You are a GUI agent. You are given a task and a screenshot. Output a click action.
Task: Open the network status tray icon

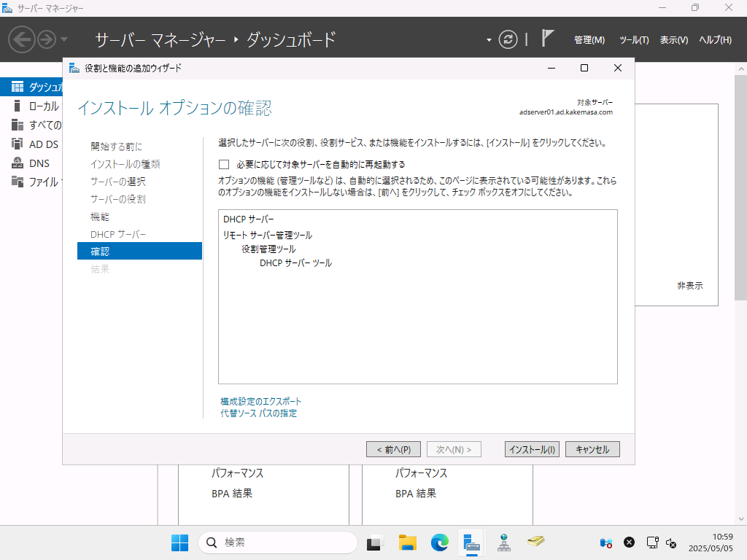[652, 542]
